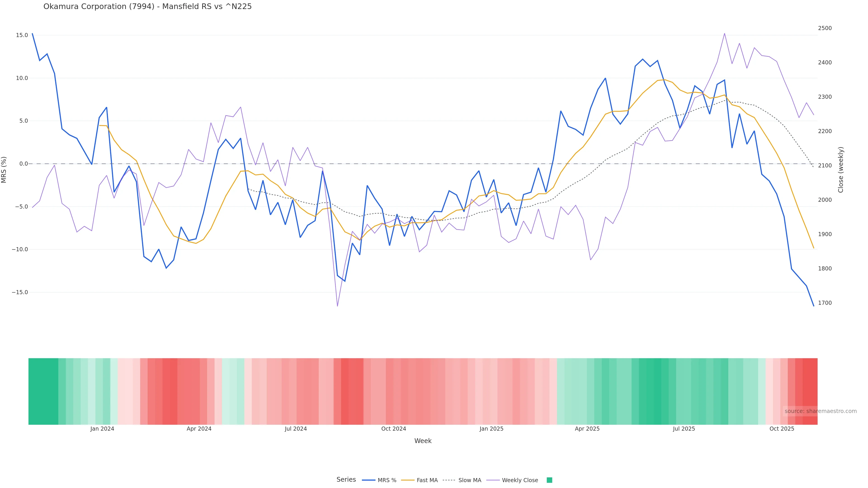Click the 2500 right axis tick label
Image resolution: width=868 pixels, height=488 pixels.
click(x=825, y=28)
